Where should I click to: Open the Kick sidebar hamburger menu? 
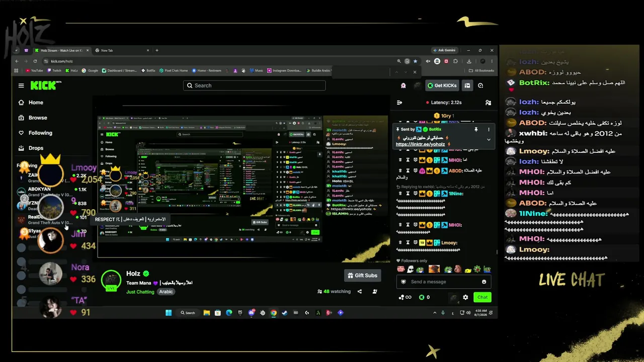(x=21, y=85)
